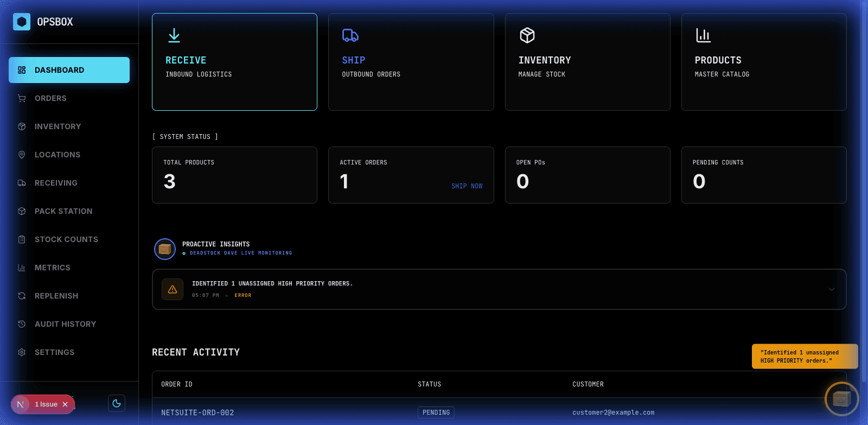Click order NETSUITE-ORD-002 in recent activity
The height and width of the screenshot is (425, 868).
[x=197, y=413]
